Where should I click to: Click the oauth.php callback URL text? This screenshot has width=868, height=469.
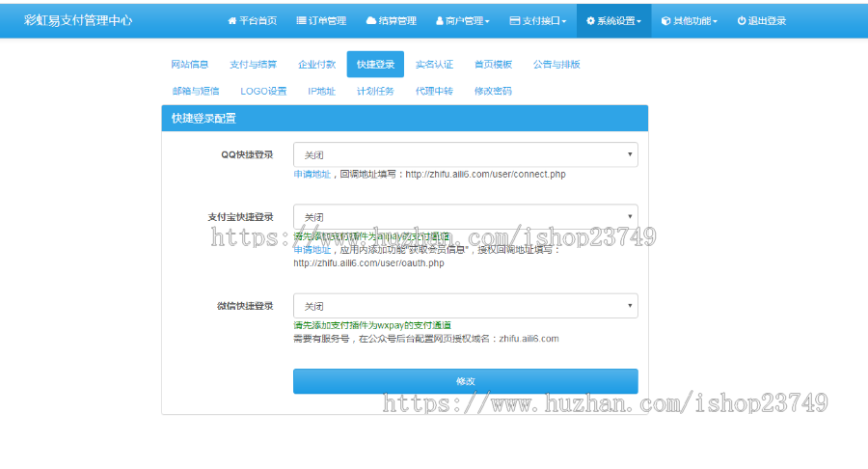click(368, 263)
